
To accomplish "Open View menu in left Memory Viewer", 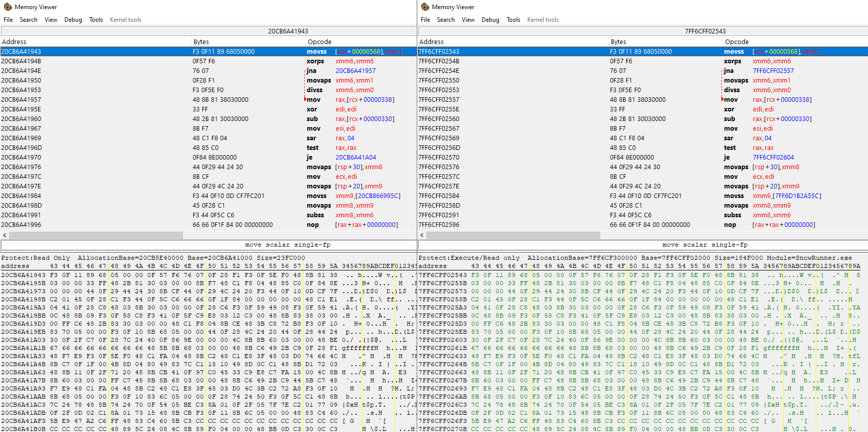I will (x=51, y=20).
